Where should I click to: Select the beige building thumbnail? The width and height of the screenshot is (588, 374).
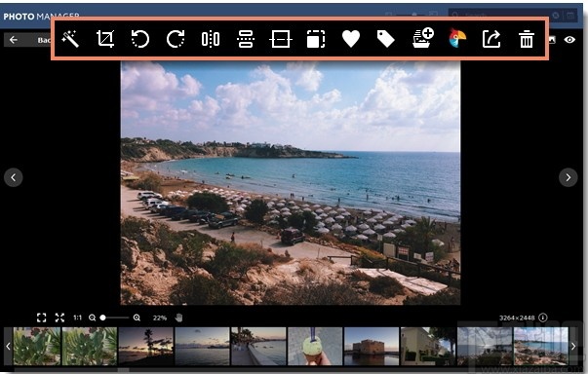click(x=428, y=347)
